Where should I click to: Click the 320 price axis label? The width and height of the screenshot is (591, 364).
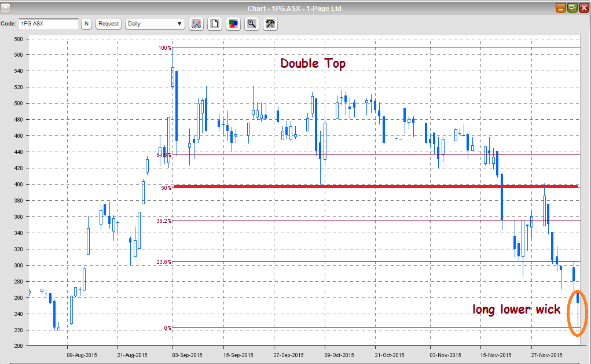pyautogui.click(x=19, y=249)
